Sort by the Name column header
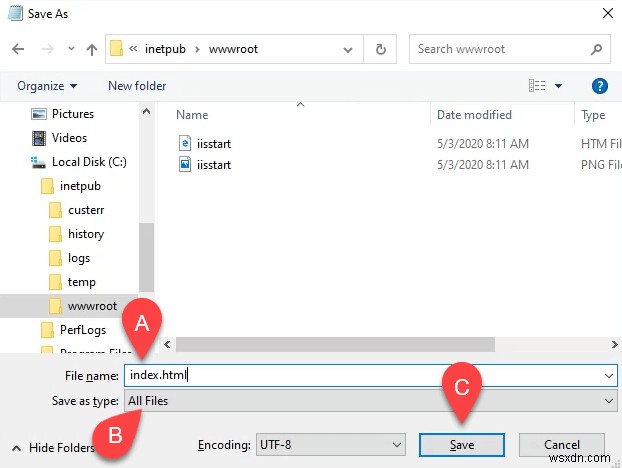The height and width of the screenshot is (468, 622). pos(192,115)
